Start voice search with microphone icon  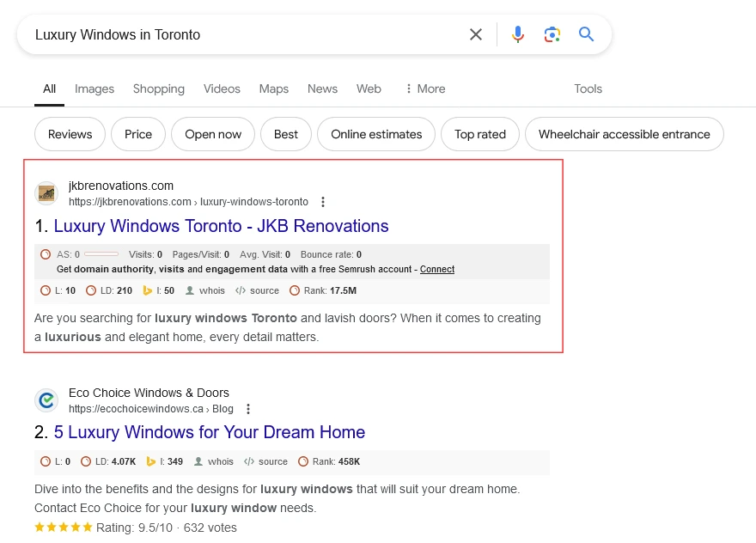(518, 34)
